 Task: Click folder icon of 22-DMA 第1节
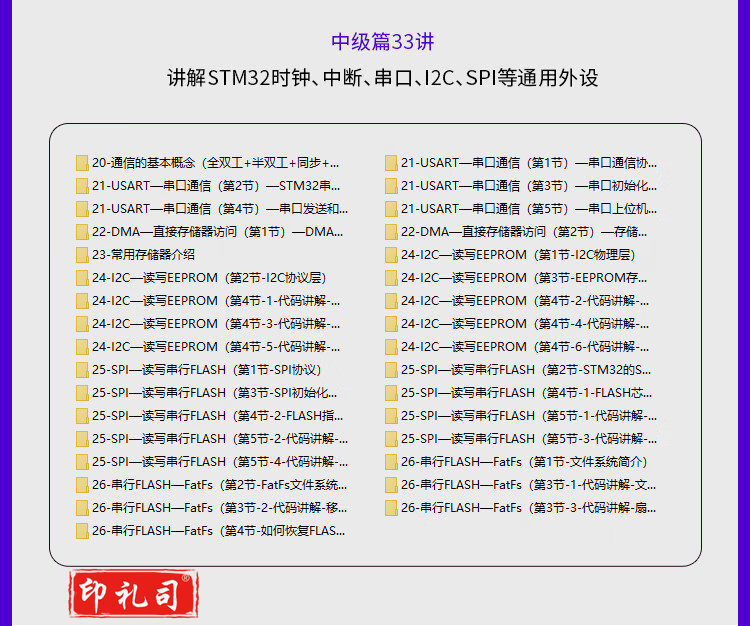pyautogui.click(x=82, y=232)
